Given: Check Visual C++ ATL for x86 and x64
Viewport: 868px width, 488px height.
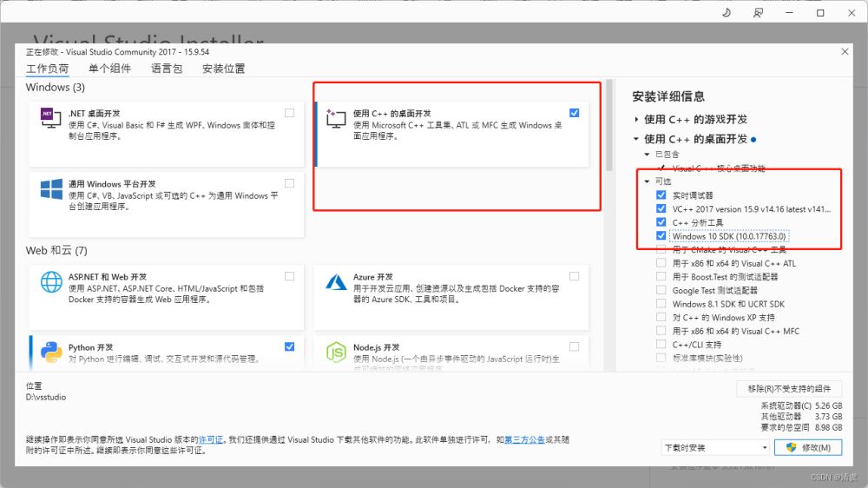Looking at the screenshot, I should 661,263.
